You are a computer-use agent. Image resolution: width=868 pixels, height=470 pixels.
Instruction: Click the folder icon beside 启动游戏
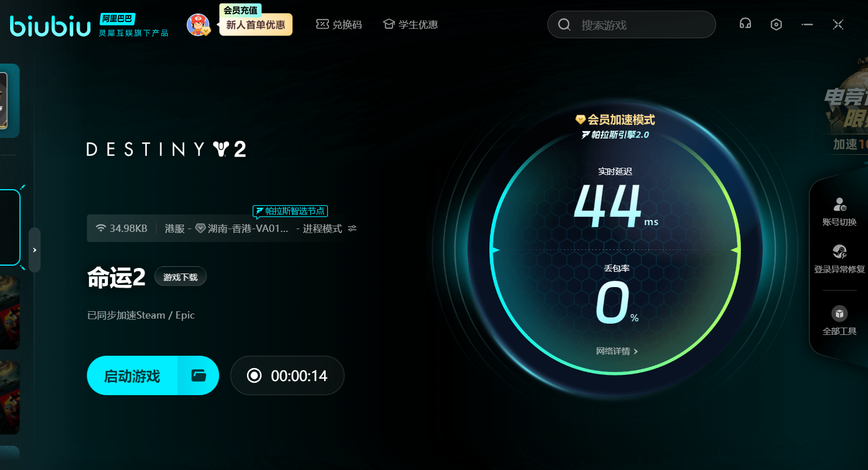point(199,375)
